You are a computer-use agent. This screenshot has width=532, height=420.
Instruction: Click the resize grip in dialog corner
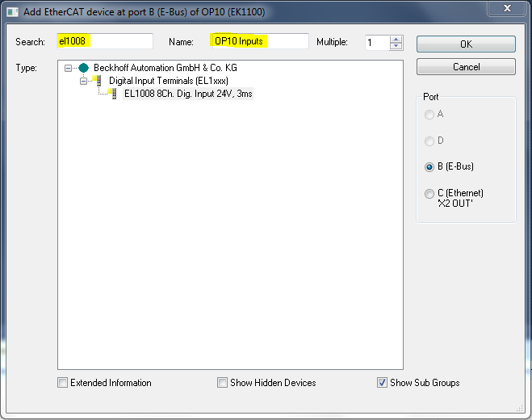tap(520, 409)
